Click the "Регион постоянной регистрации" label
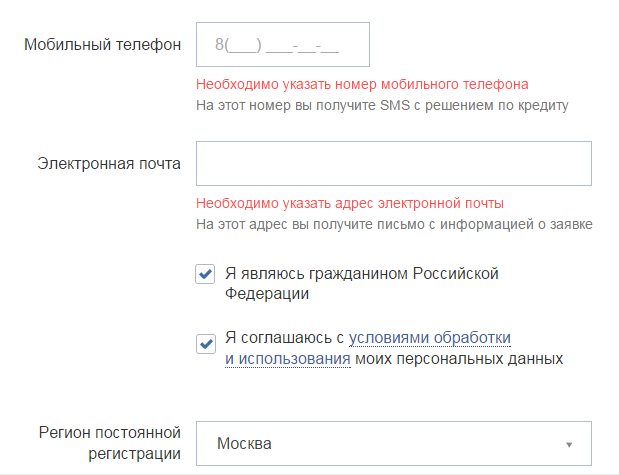Viewport: 619px width, 475px height. tap(110, 444)
